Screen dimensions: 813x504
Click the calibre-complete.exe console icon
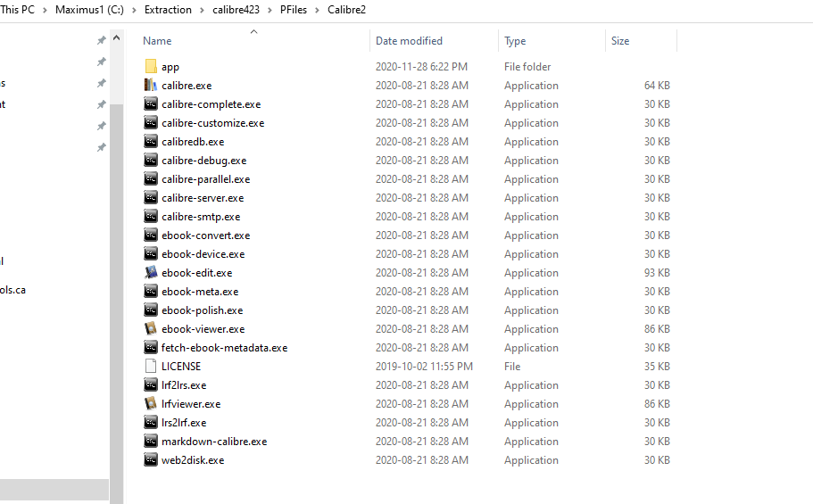[150, 103]
